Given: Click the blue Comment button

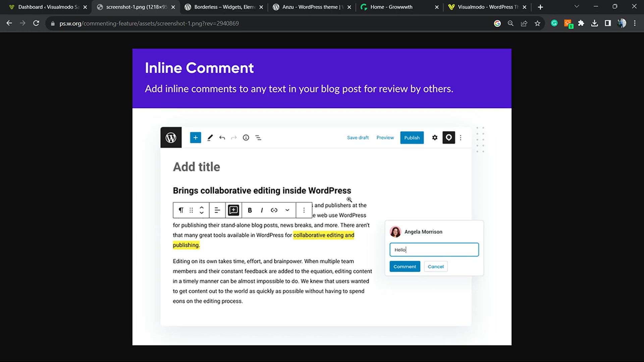Looking at the screenshot, I should pos(405,266).
